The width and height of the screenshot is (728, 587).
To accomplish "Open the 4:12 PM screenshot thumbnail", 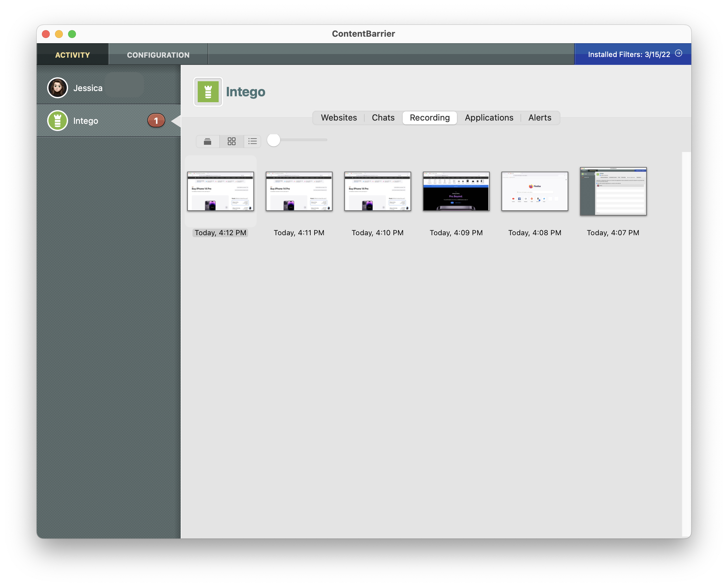I will 221,191.
